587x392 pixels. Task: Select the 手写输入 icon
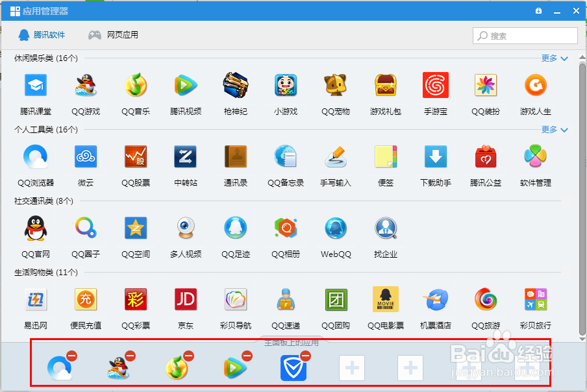coord(336,156)
